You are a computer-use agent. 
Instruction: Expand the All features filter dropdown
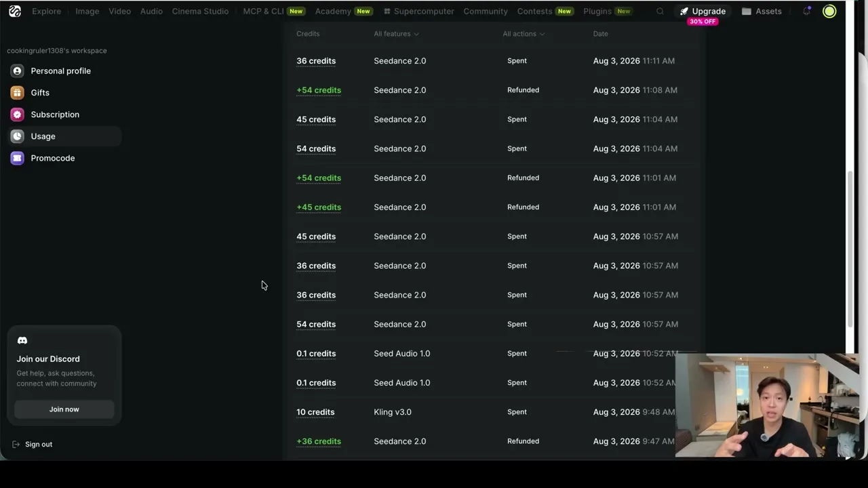(x=396, y=34)
